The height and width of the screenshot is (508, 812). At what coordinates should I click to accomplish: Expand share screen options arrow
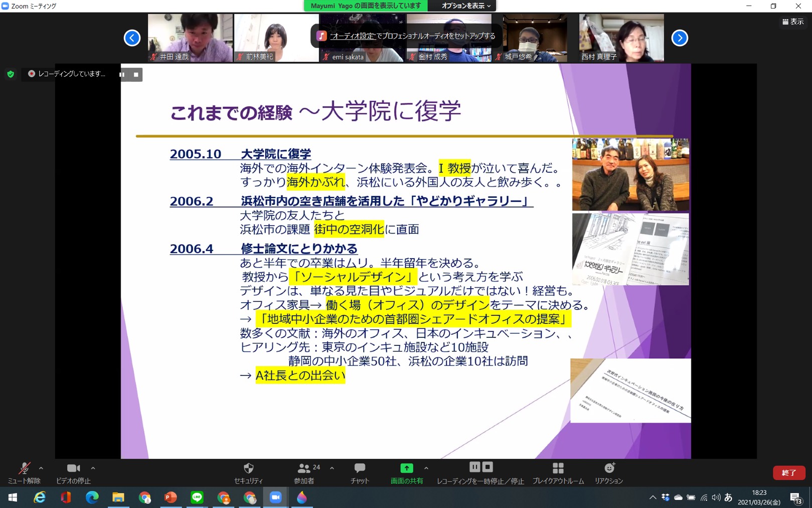[426, 468]
